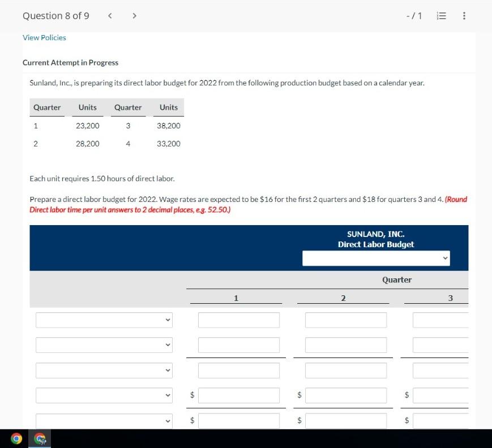The image size is (492, 448).
Task: Click fifth row dollar input for Quarter 2
Action: 346,421
